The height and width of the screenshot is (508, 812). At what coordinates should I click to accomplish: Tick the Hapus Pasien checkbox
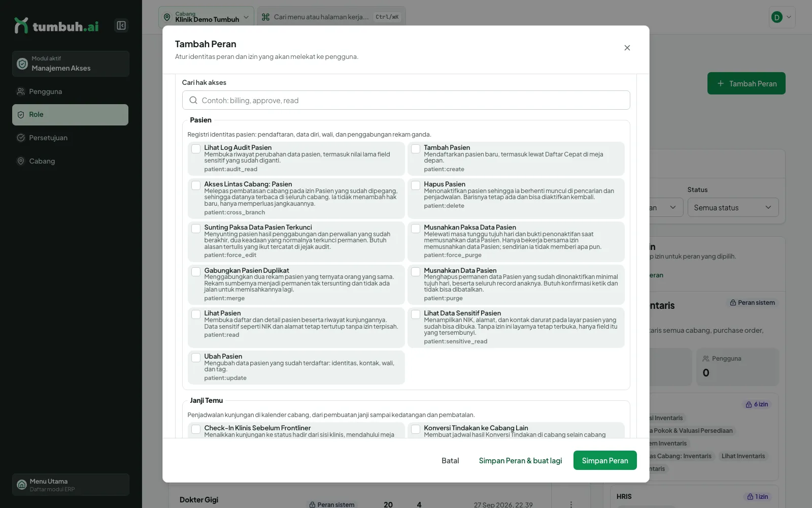tap(416, 185)
